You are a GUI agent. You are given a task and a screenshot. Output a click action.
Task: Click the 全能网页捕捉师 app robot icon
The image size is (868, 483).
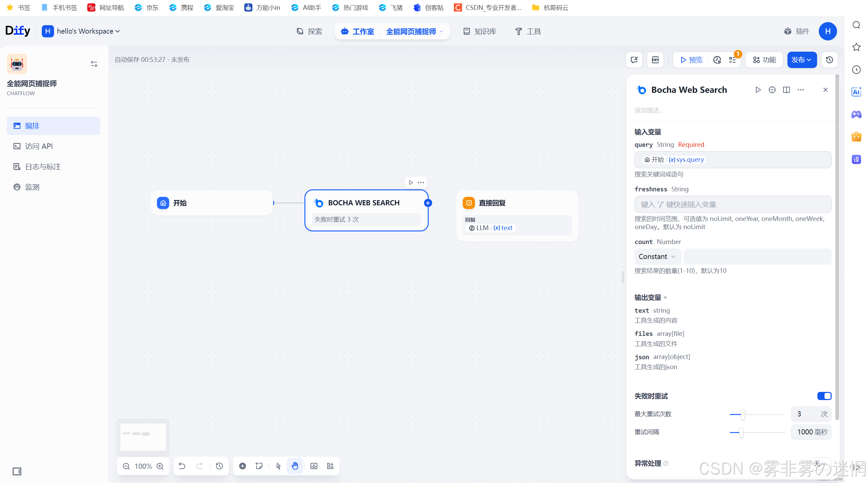point(17,64)
